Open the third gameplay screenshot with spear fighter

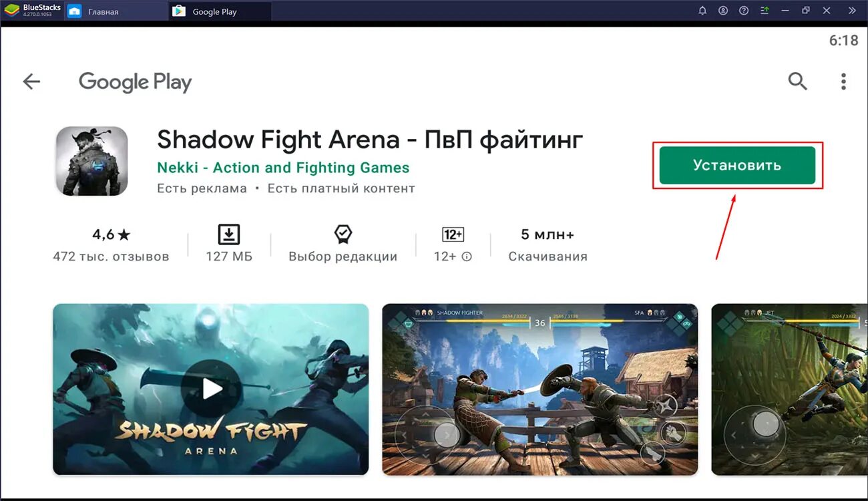coord(790,389)
